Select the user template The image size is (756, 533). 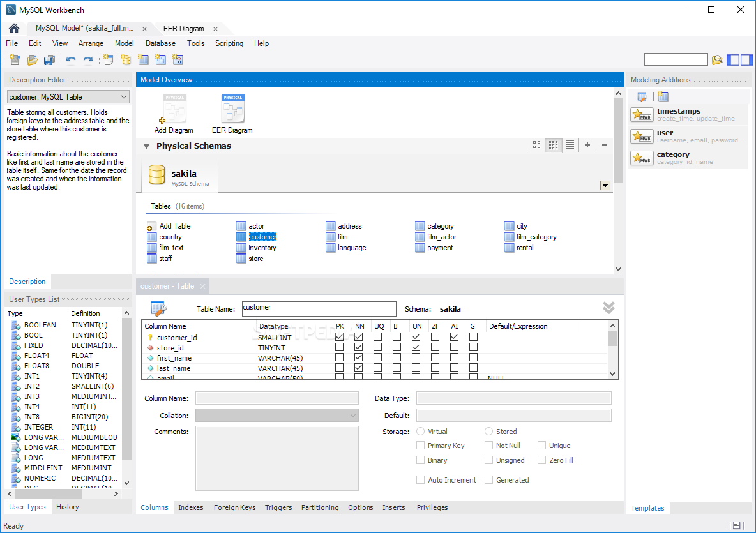pos(688,137)
